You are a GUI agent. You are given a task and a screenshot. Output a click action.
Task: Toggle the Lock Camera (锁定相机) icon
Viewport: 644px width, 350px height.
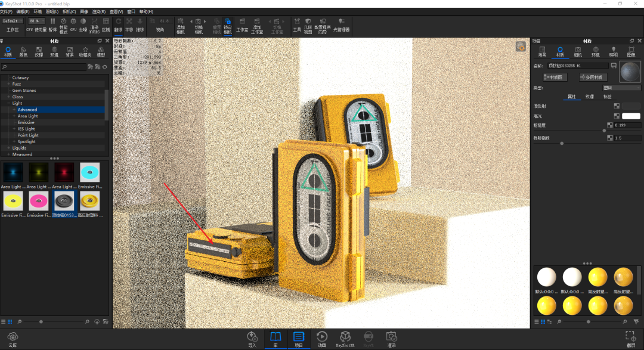click(x=228, y=23)
